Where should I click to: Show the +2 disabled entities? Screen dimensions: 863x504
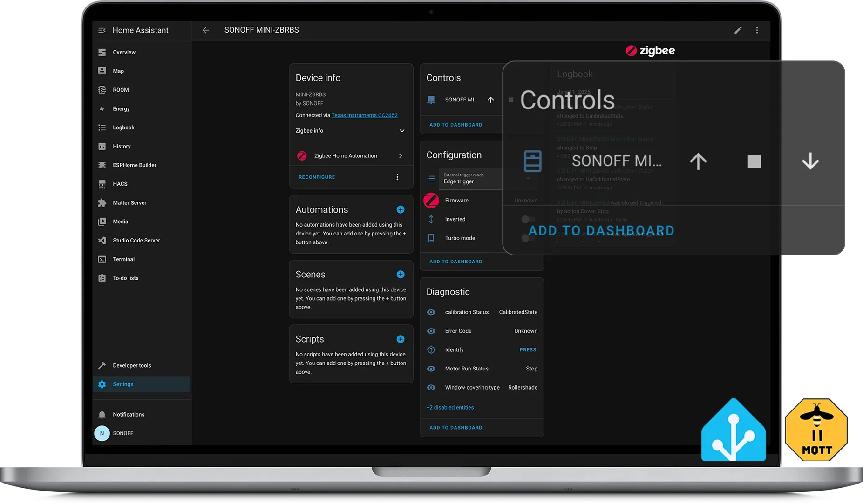[450, 408]
